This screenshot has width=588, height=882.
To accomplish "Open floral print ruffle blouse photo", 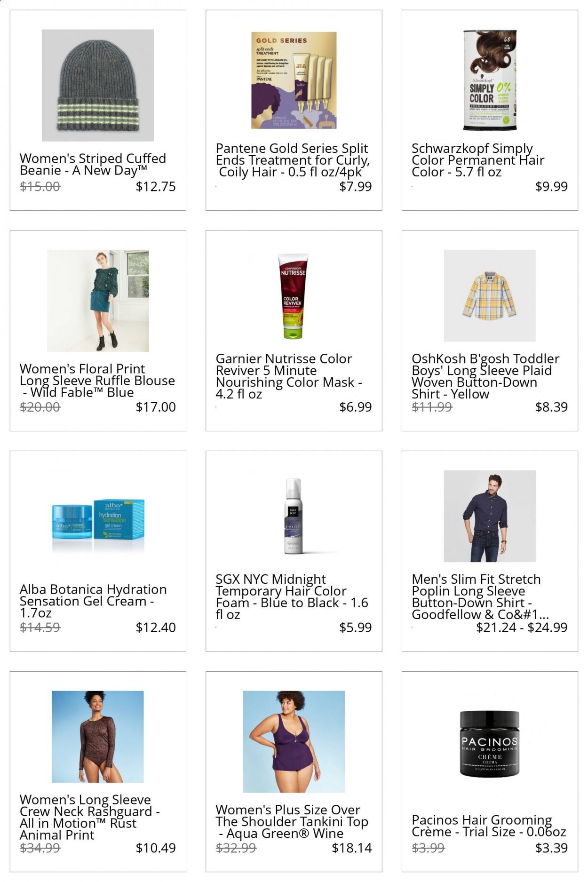I will pos(98,301).
